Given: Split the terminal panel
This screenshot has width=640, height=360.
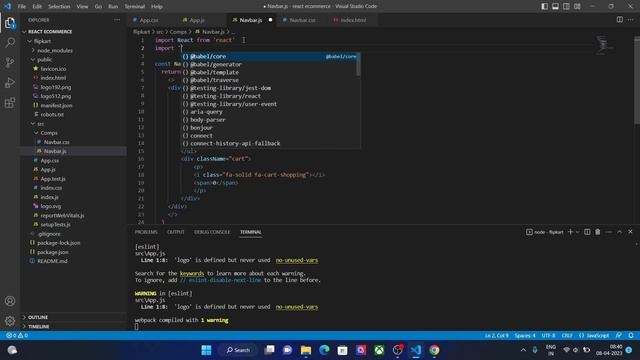Looking at the screenshot, I should (587, 232).
